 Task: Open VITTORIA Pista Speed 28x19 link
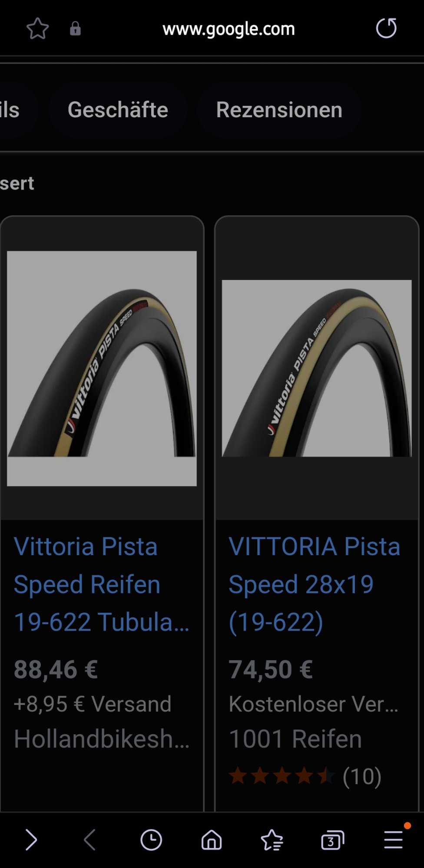tap(315, 584)
